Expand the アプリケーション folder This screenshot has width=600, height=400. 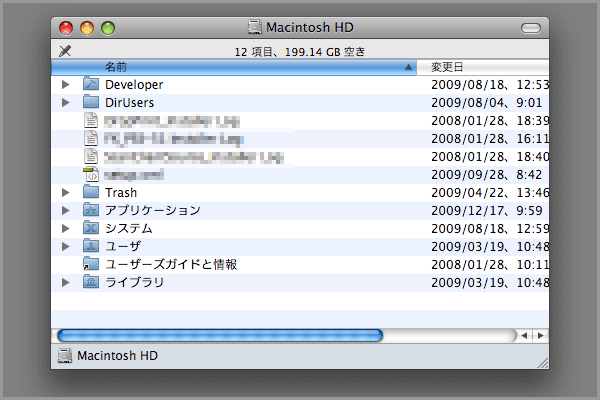coord(66,210)
